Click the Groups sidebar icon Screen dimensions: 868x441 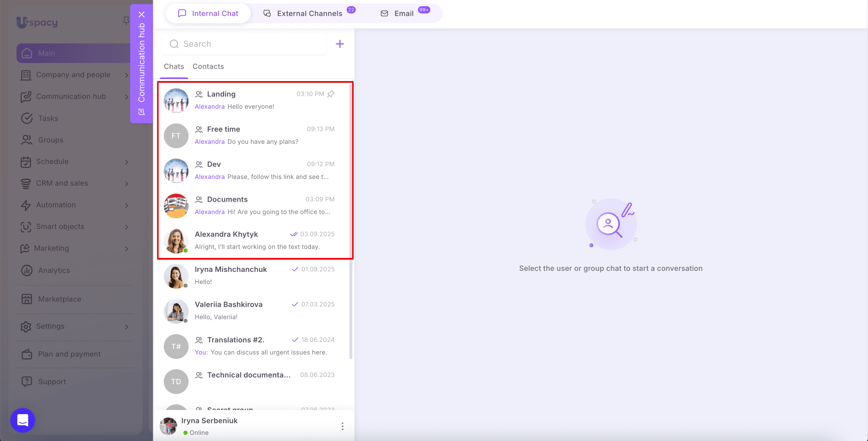tap(27, 140)
